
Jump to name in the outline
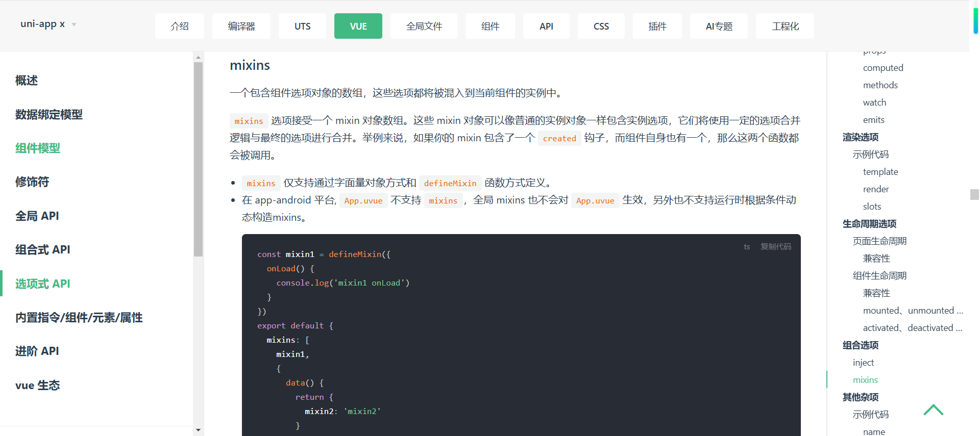tap(874, 431)
